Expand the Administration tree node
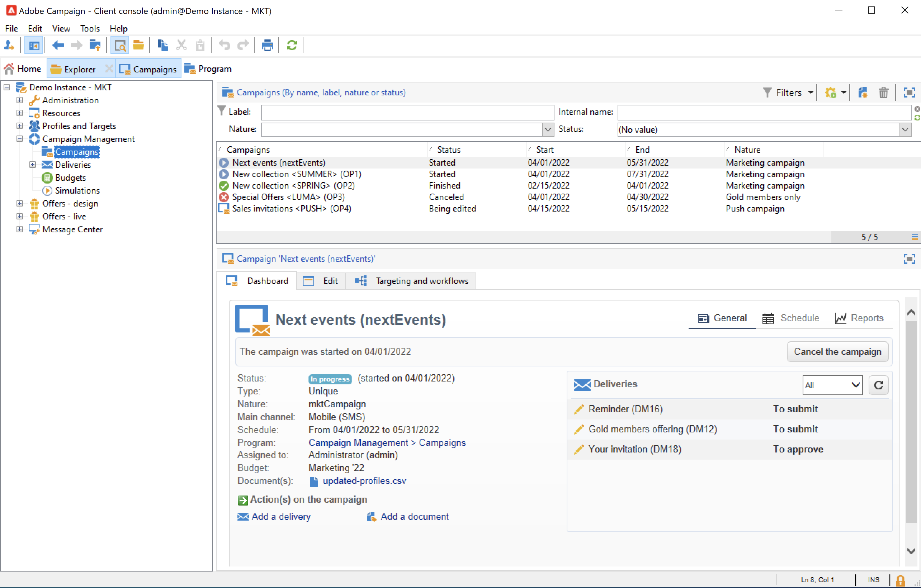Viewport: 921px width, 588px height. pyautogui.click(x=20, y=100)
